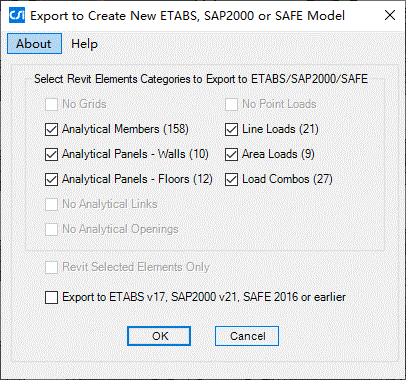Click the OK button
Image resolution: width=406 pixels, height=380 pixels.
tap(159, 336)
